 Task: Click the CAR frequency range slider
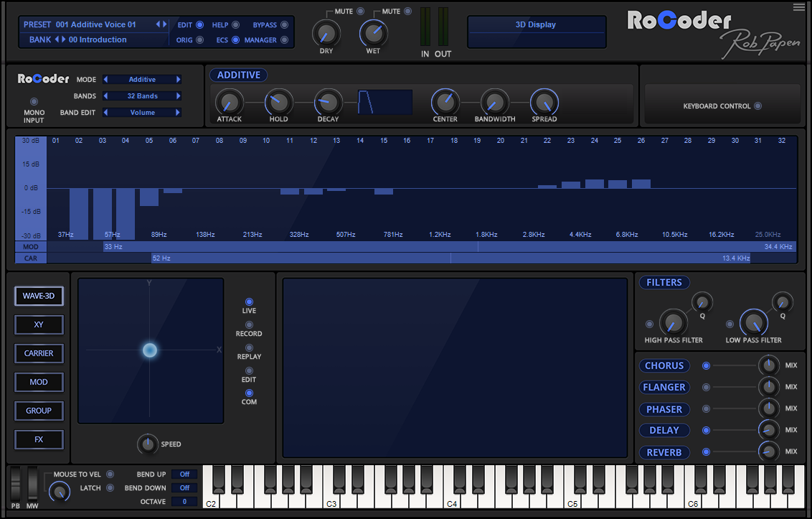[x=451, y=258]
